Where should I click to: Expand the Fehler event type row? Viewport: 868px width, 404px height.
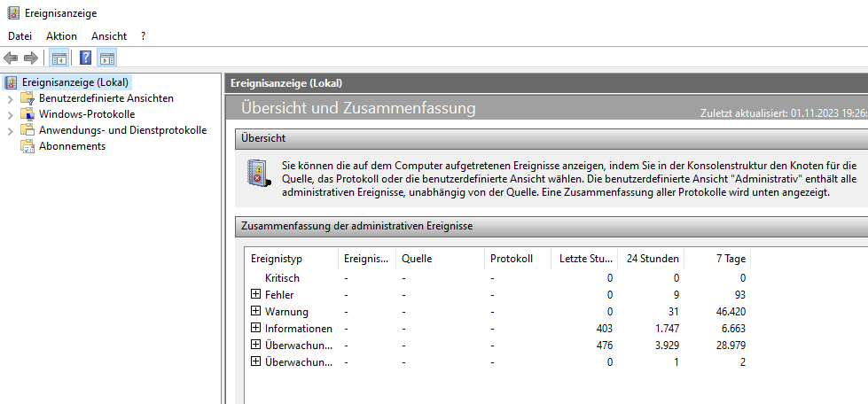pyautogui.click(x=255, y=294)
